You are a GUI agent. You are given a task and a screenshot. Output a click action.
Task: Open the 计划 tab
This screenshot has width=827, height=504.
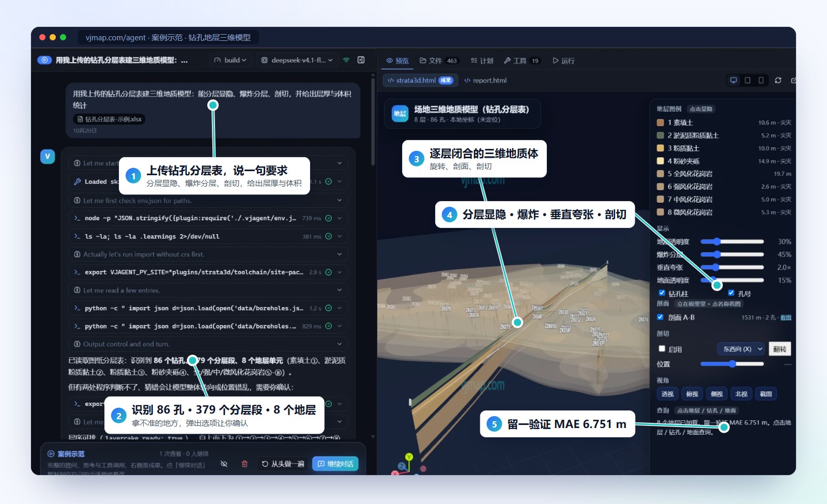[x=482, y=60]
